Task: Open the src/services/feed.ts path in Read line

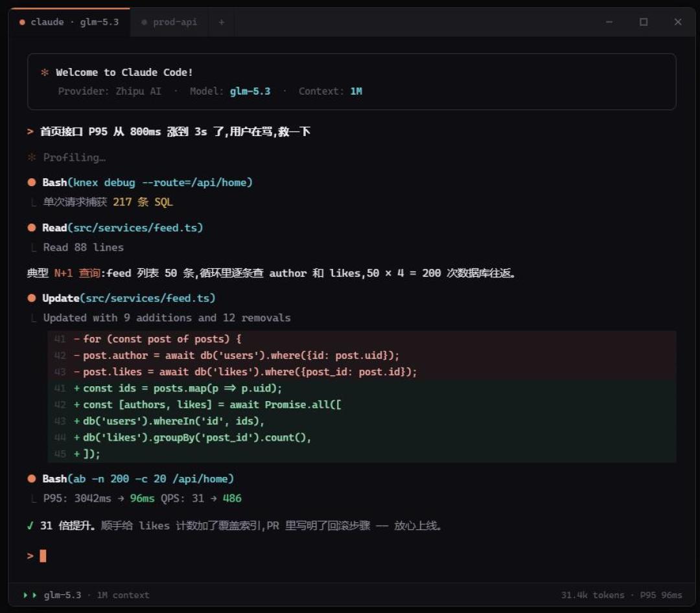Action: pyautogui.click(x=135, y=228)
